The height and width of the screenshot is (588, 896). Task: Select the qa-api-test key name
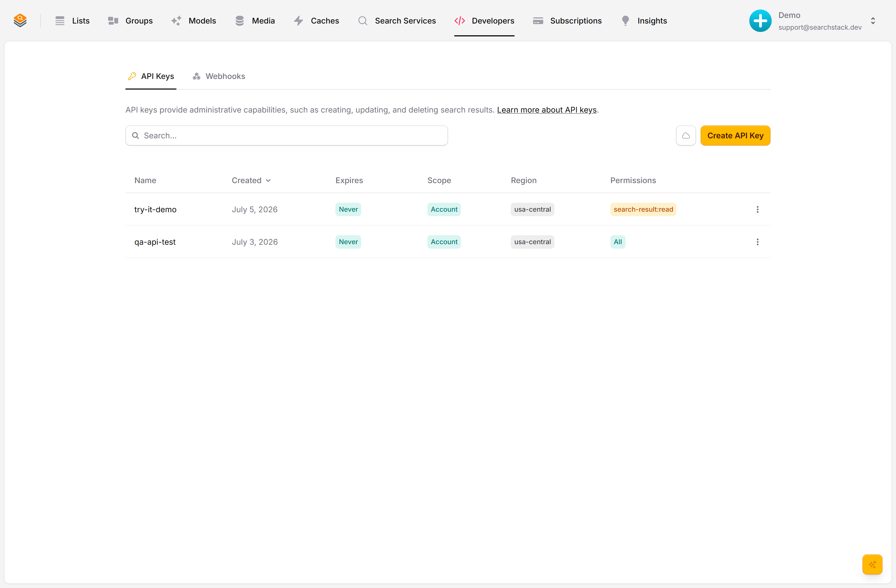pyautogui.click(x=155, y=242)
